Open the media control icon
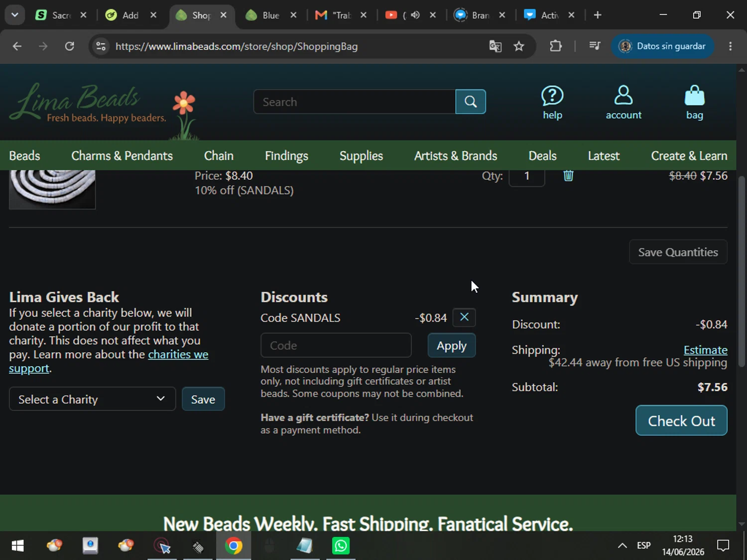 click(595, 46)
